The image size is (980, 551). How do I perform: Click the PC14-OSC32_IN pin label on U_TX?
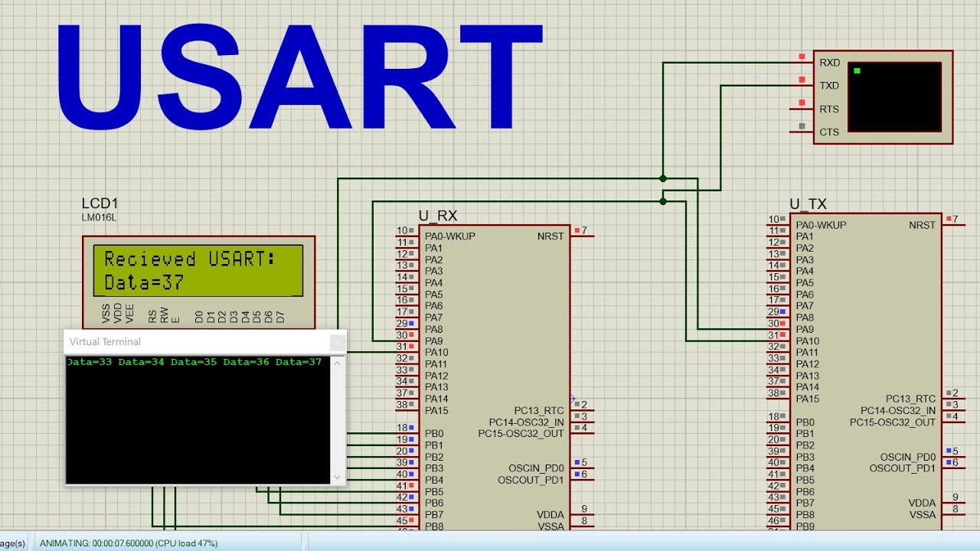coord(898,411)
